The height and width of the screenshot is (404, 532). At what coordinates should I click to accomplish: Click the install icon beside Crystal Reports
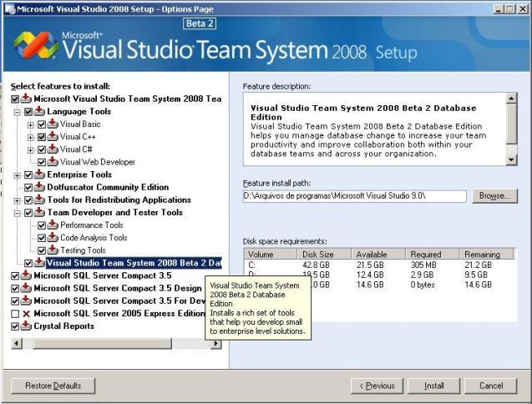pos(27,326)
